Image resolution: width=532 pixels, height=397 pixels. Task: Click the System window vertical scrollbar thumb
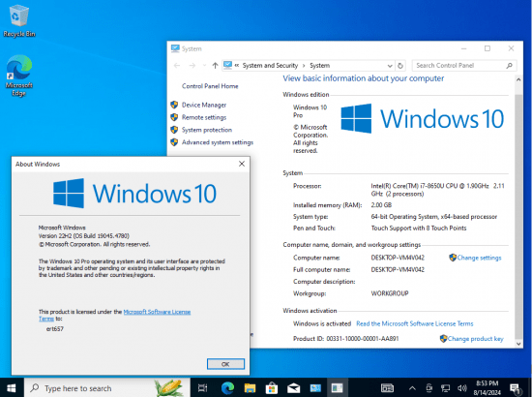tap(518, 216)
